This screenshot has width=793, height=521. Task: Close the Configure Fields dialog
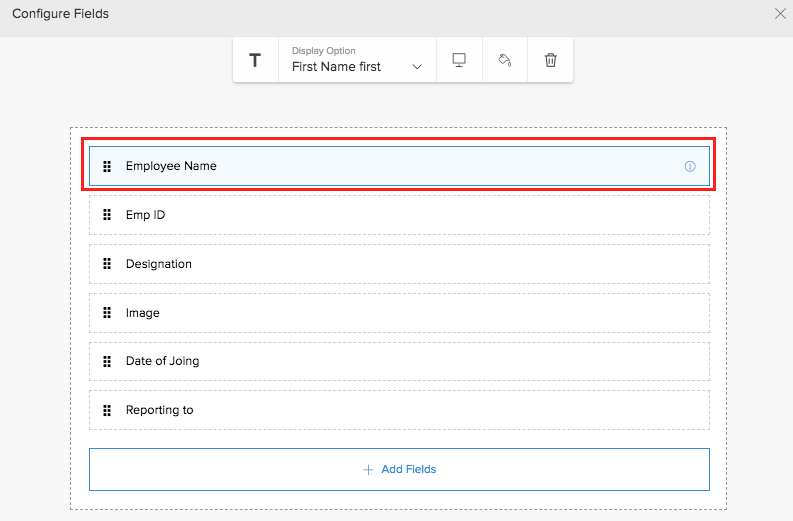(x=780, y=14)
